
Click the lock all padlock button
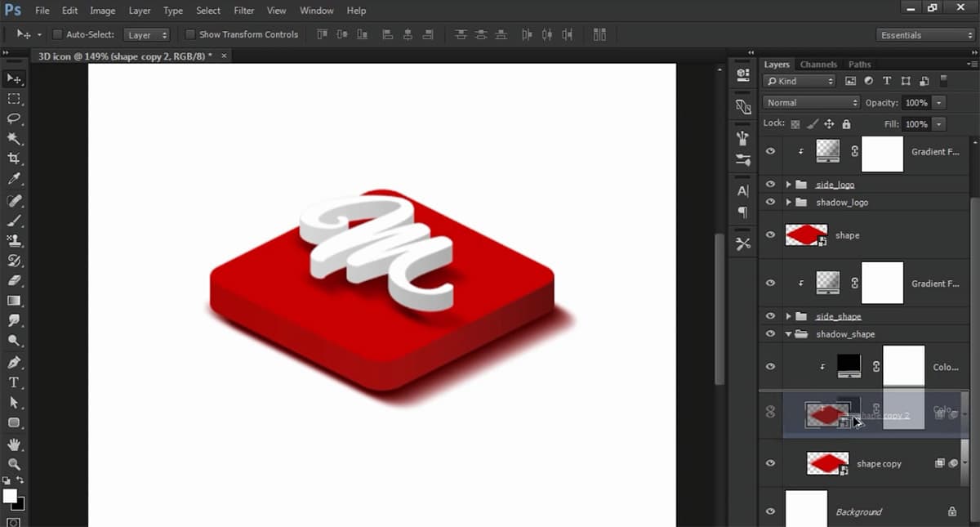tap(846, 123)
